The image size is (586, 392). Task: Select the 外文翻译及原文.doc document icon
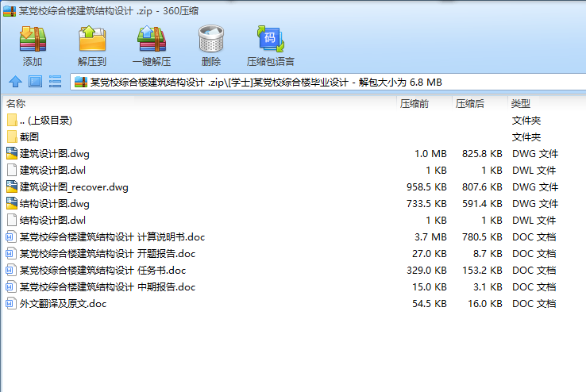coord(11,303)
